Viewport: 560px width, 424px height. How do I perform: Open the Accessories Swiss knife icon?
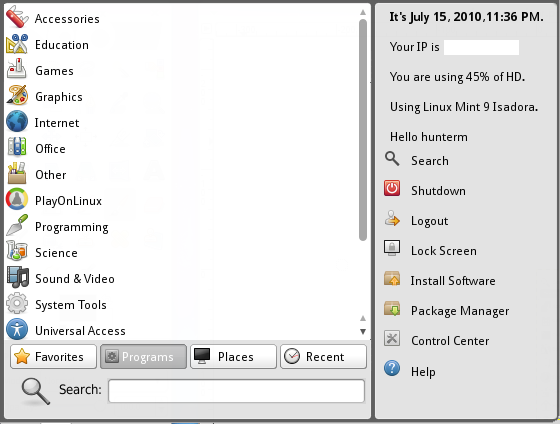(x=17, y=18)
